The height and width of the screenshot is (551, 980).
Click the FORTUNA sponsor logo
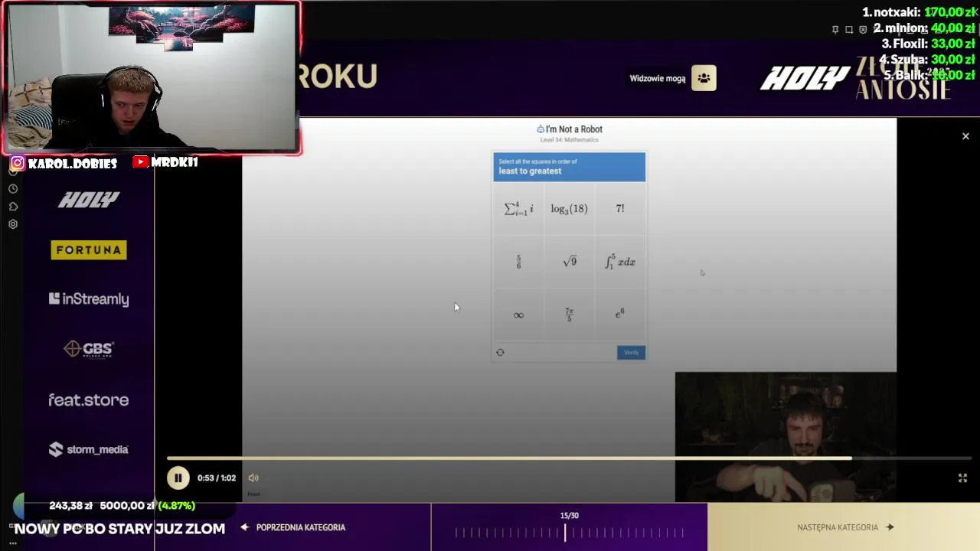pyautogui.click(x=89, y=250)
